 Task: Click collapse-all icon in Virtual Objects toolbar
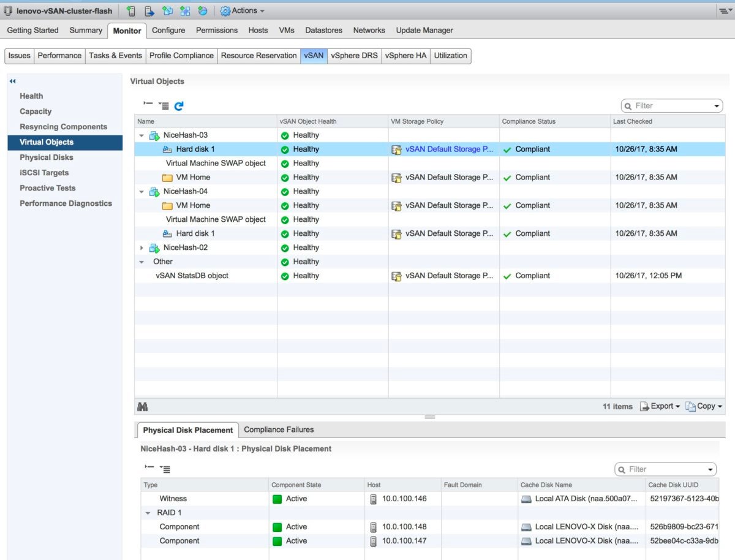click(148, 105)
